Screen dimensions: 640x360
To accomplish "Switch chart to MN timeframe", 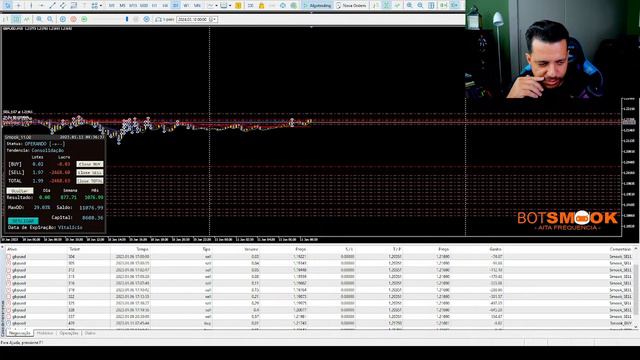I will pos(197,5).
